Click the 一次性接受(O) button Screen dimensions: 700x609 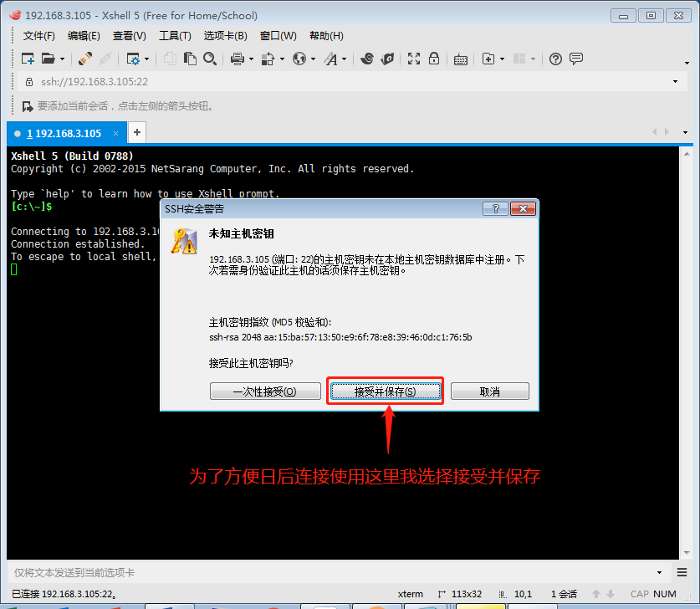click(x=264, y=391)
